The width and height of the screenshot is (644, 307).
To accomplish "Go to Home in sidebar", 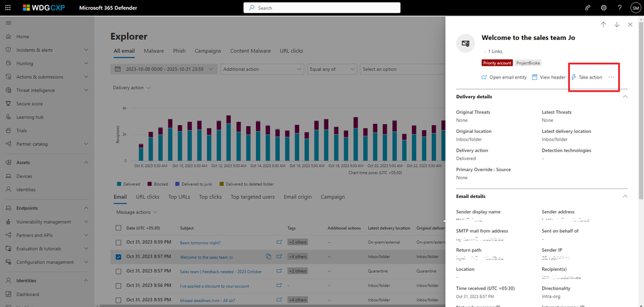I will (23, 37).
